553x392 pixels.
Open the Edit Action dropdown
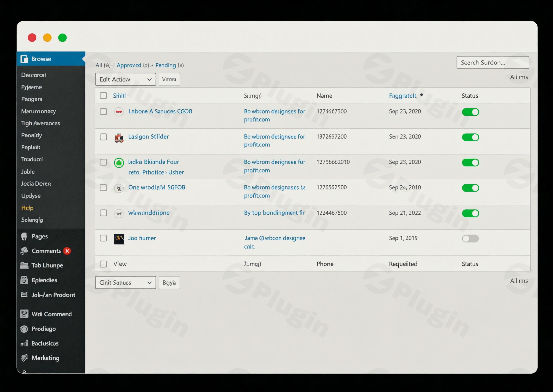click(x=125, y=79)
